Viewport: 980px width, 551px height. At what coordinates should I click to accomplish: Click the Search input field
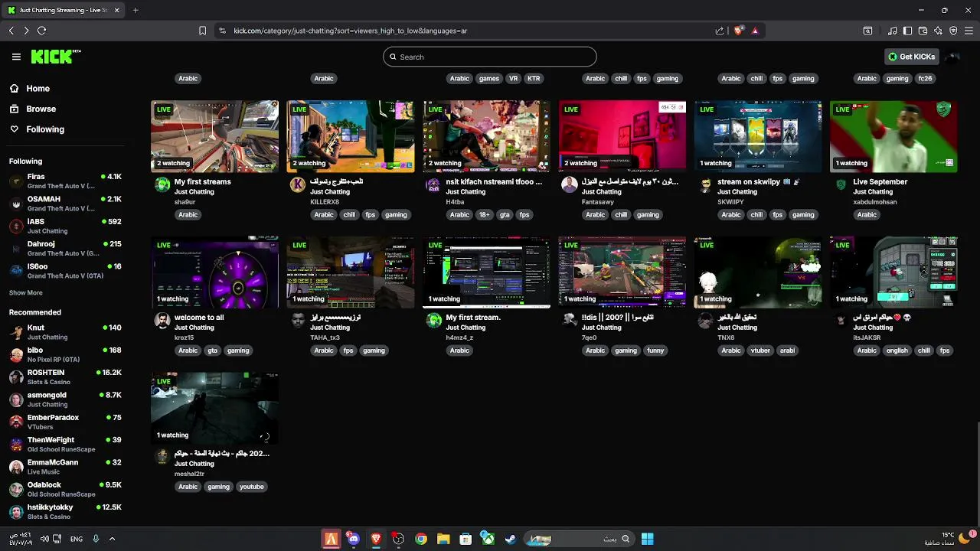(490, 57)
